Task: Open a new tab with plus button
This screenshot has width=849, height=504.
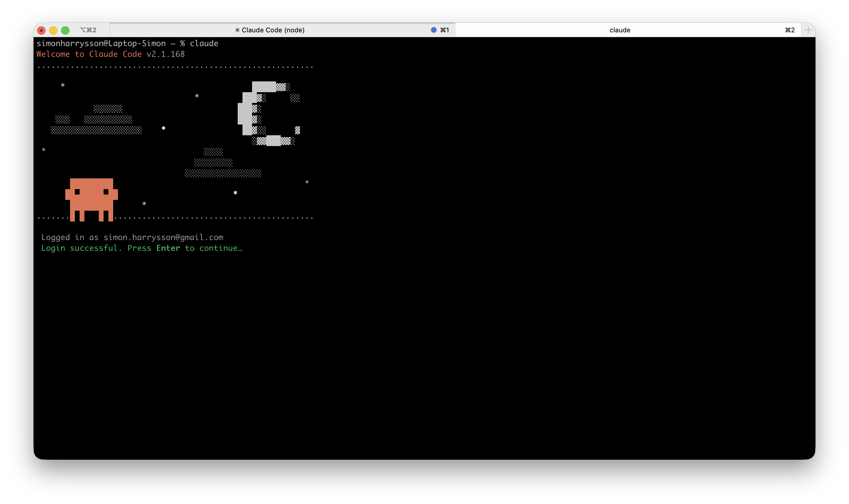Action: tap(808, 30)
